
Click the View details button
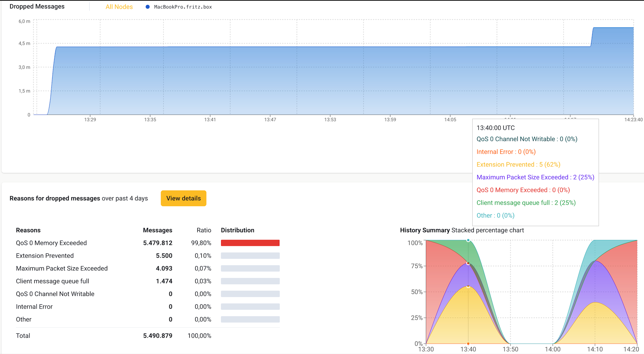click(184, 198)
